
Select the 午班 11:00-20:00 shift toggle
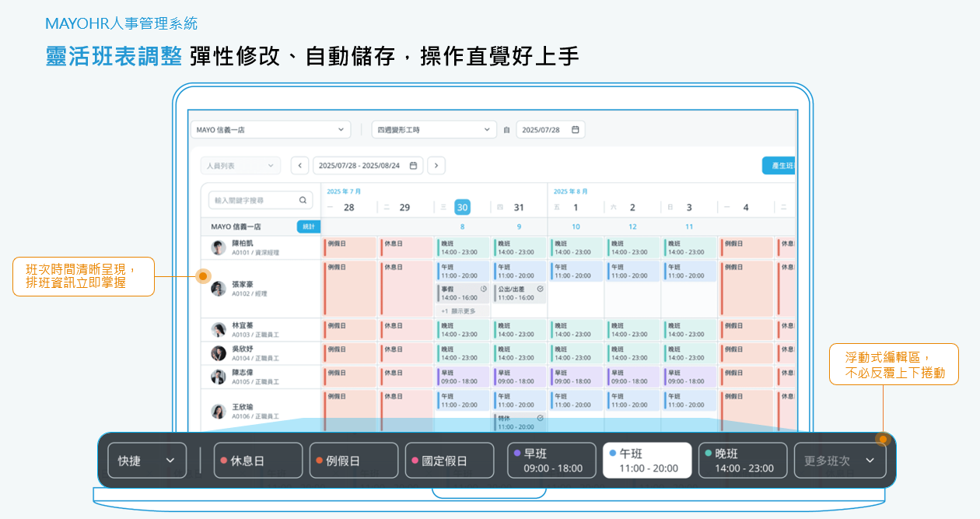tap(647, 460)
